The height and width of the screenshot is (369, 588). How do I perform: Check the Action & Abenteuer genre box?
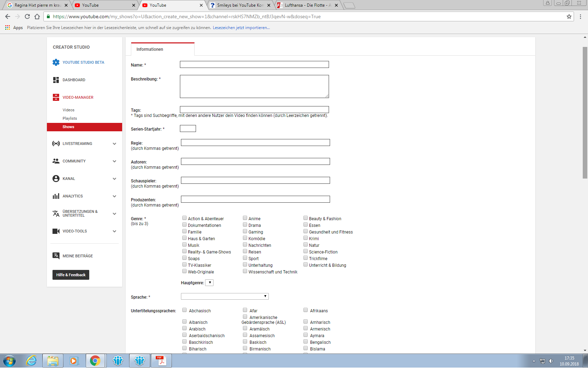(184, 218)
